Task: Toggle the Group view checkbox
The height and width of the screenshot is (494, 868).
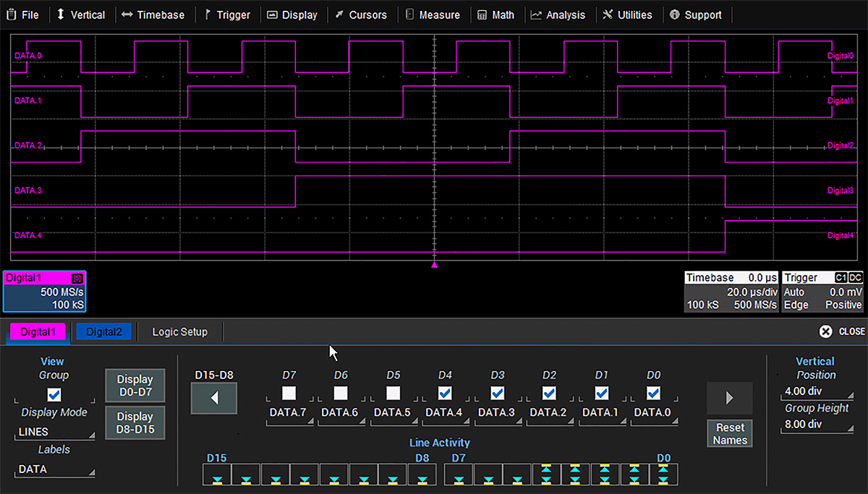Action: pyautogui.click(x=54, y=394)
